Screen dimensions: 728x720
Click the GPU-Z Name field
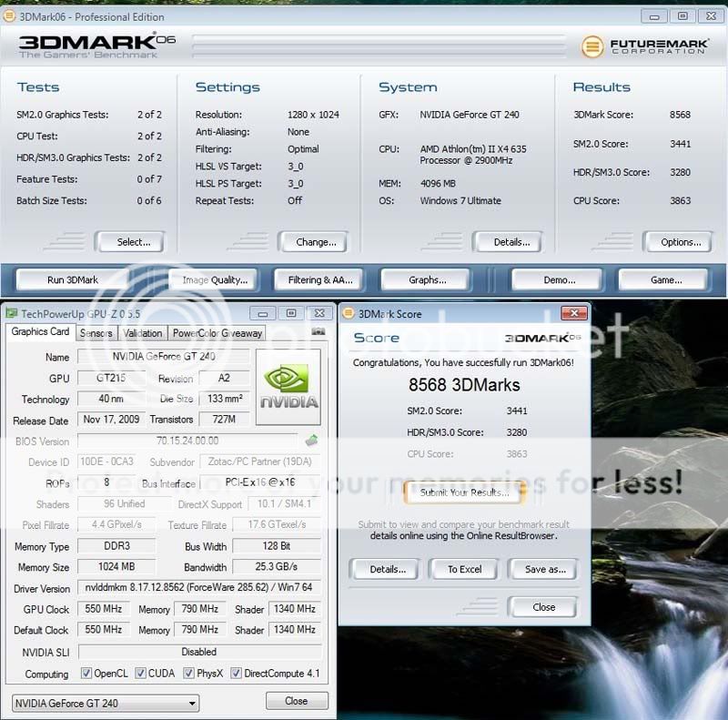[164, 356]
